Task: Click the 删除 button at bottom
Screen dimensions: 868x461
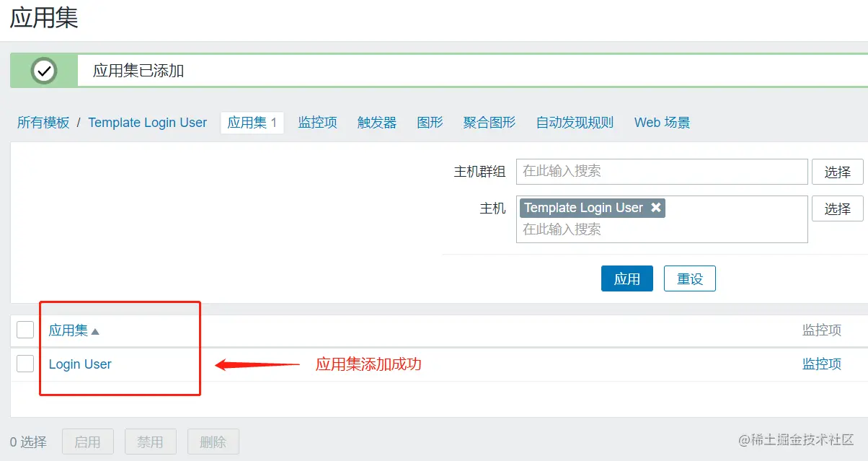Action: pos(213,442)
